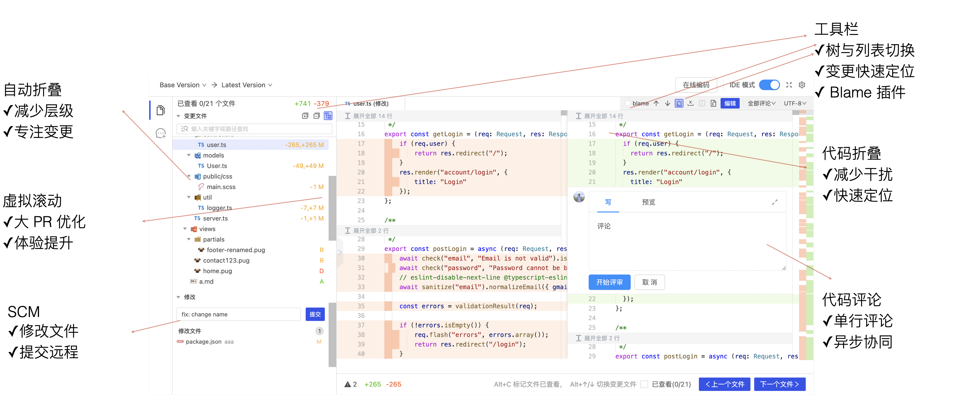The image size is (980, 395).
Task: Click the search icon in file filter
Action: pos(185,129)
